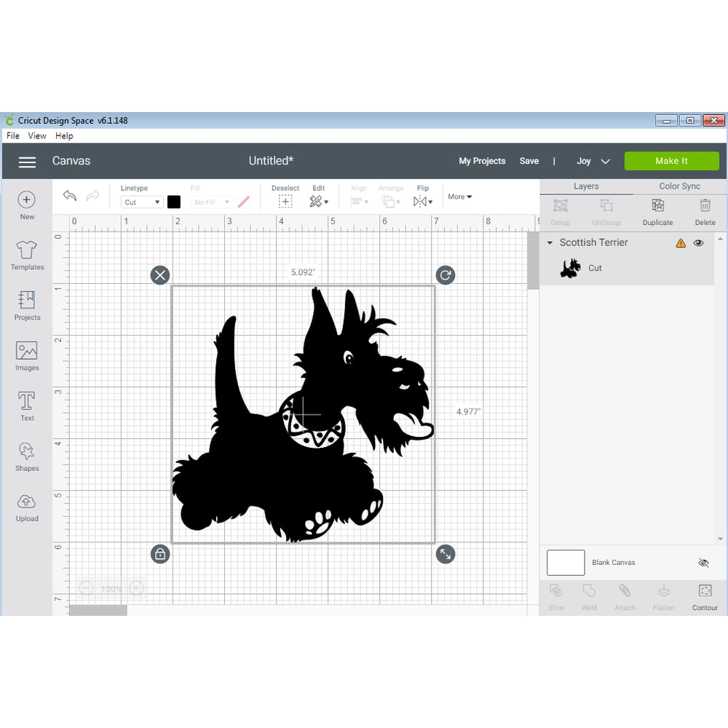Click the Contour tool

(x=704, y=596)
